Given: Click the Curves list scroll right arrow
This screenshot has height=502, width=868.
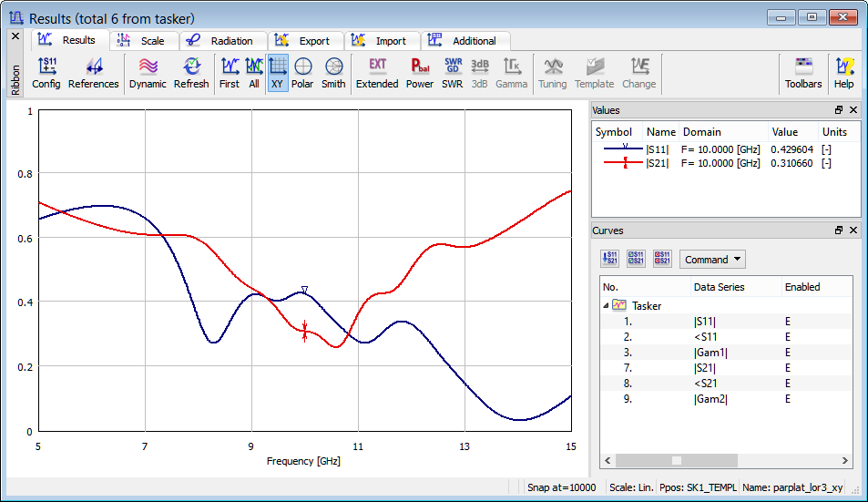Looking at the screenshot, I should click(x=844, y=460).
